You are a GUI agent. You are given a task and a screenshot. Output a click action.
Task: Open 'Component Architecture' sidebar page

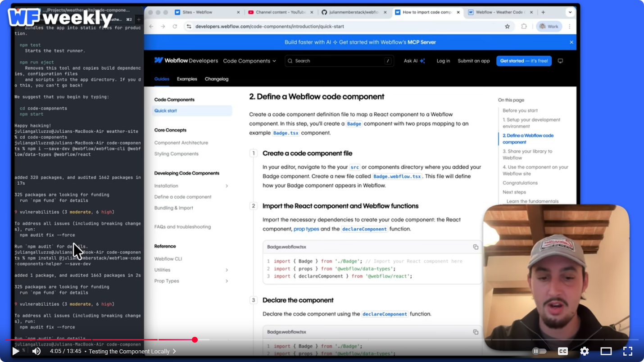[x=181, y=143]
